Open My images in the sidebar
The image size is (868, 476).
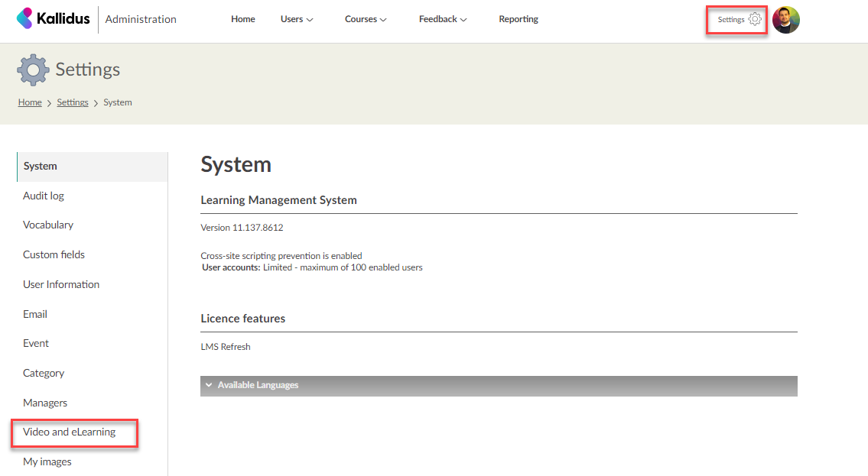[47, 461]
